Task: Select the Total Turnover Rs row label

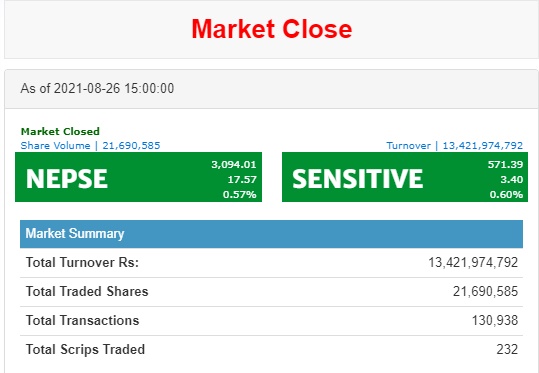Action: tap(82, 263)
